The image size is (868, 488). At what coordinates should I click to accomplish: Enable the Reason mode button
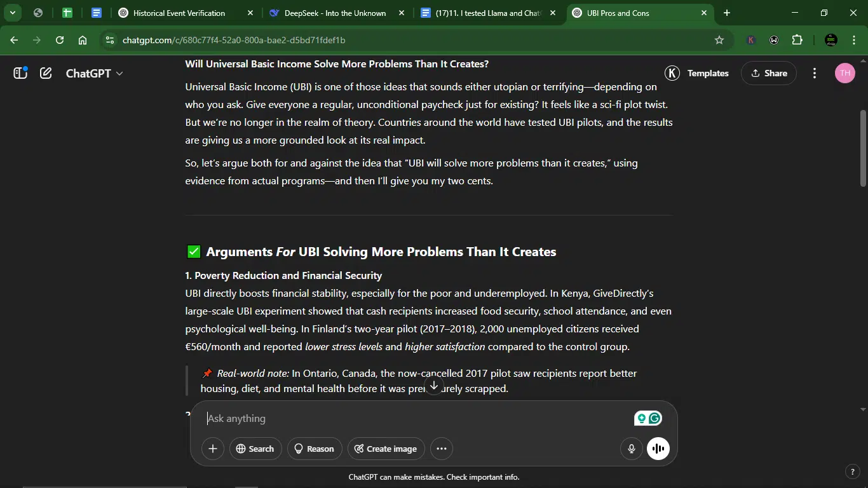[315, 449]
